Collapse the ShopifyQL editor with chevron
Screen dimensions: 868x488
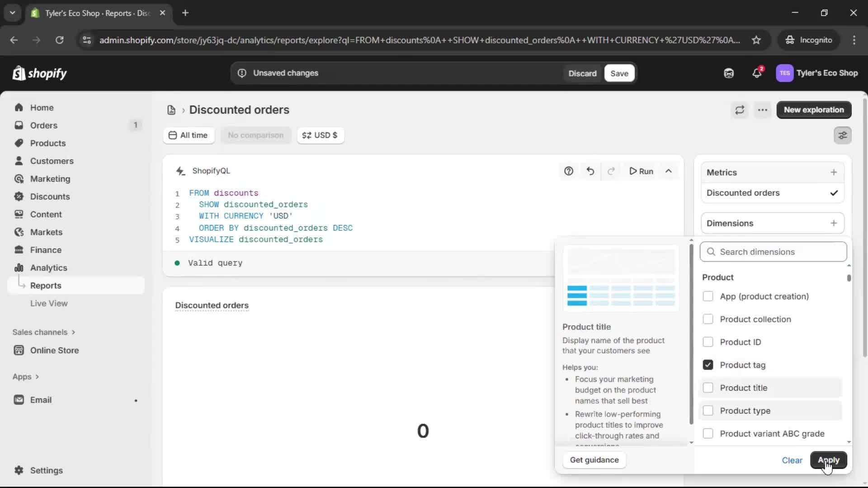668,171
